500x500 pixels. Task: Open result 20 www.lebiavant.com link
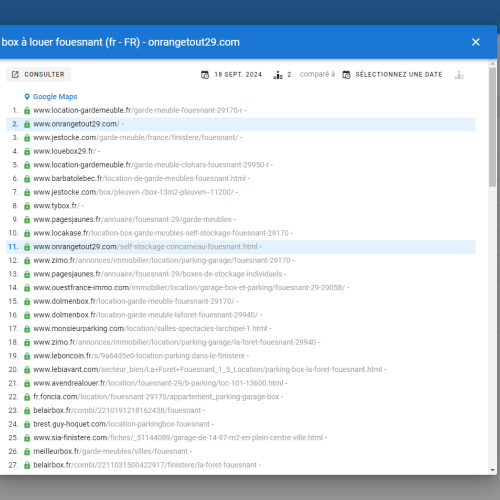[208, 370]
